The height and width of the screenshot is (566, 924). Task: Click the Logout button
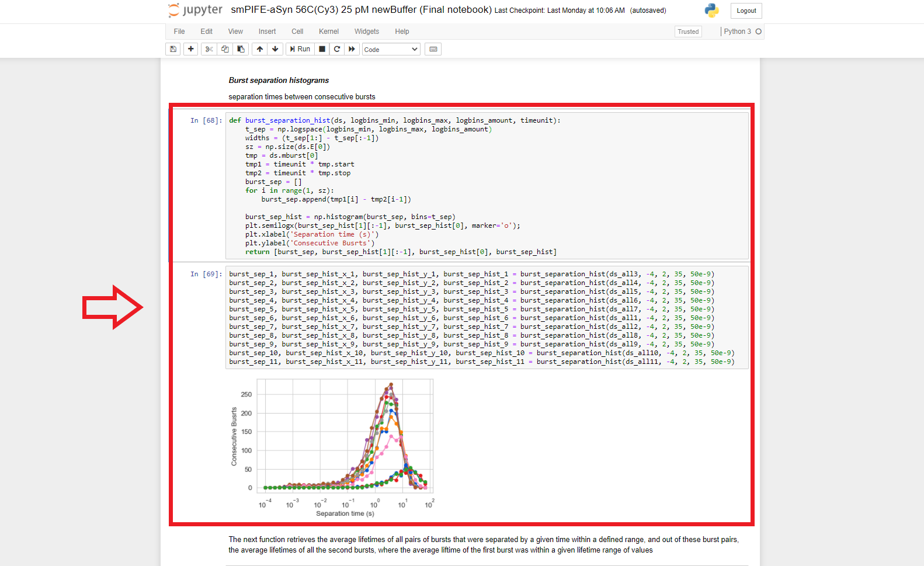click(x=746, y=11)
